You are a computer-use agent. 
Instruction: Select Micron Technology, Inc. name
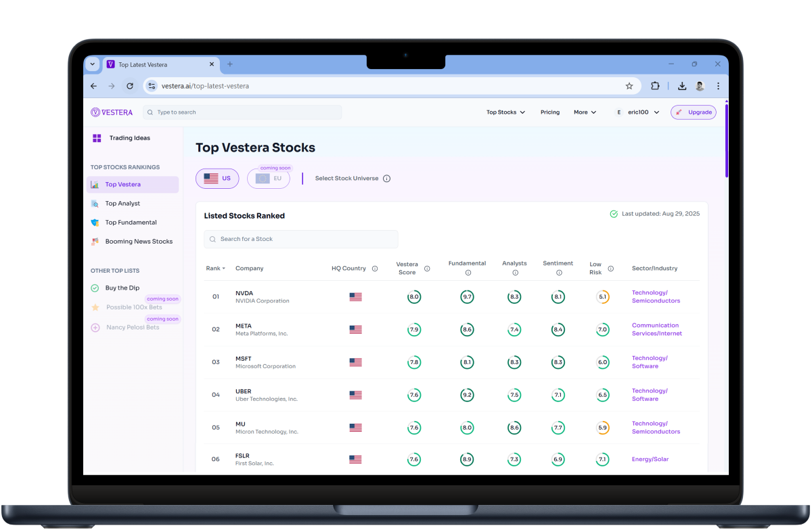[267, 432]
